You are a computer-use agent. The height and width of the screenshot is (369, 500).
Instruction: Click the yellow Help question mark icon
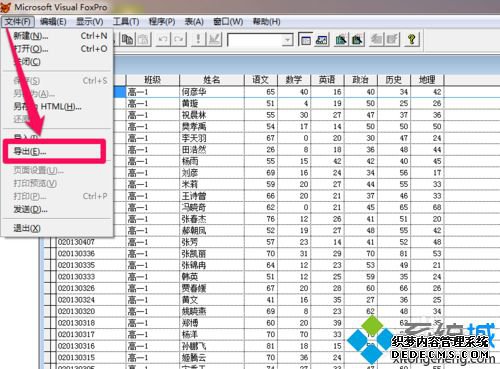412,40
